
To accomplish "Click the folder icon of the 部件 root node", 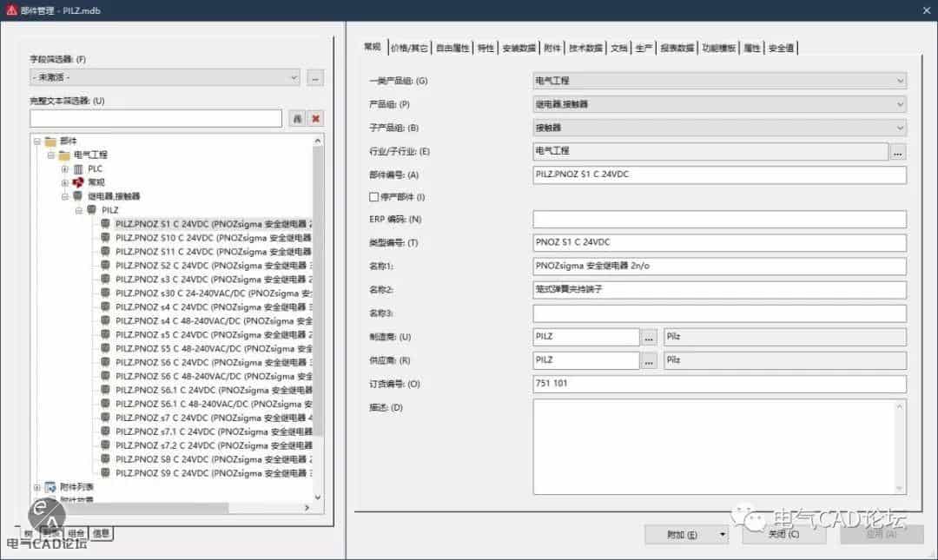I will tap(51, 142).
